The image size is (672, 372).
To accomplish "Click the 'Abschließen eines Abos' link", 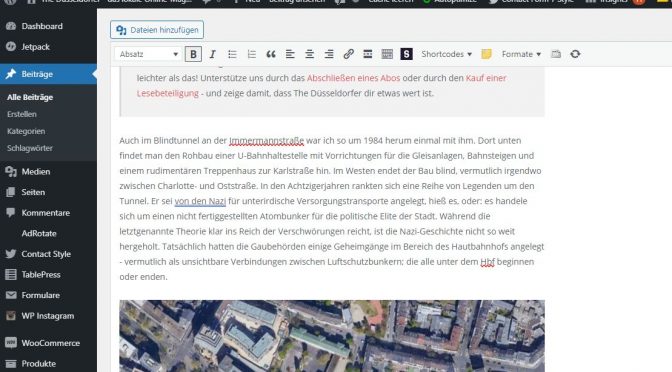I will click(x=353, y=78).
